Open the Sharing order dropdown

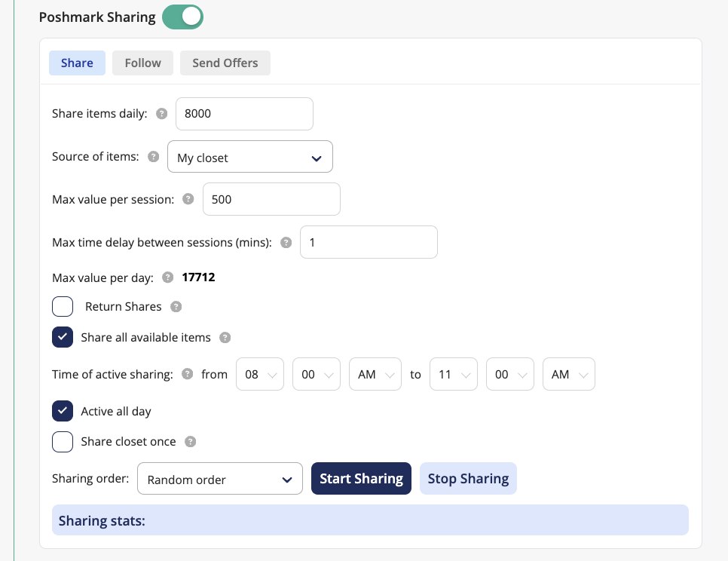(x=219, y=479)
